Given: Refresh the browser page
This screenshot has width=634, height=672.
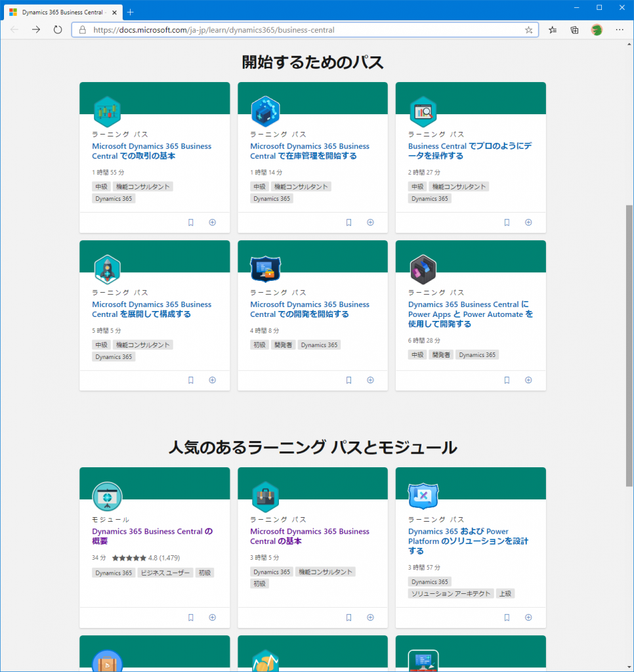Looking at the screenshot, I should tap(58, 30).
